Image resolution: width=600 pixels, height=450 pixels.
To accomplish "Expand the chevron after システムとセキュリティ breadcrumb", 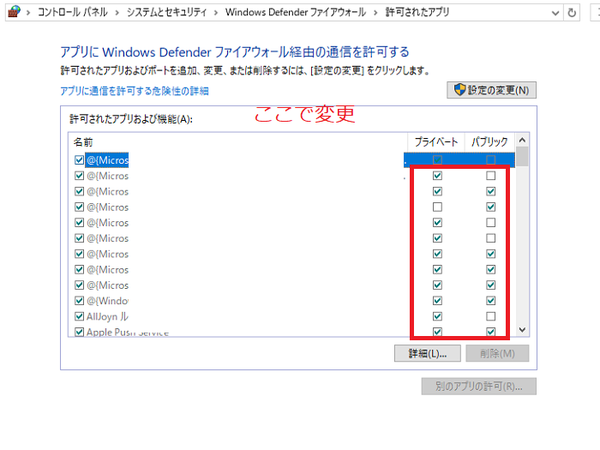I will (x=216, y=13).
